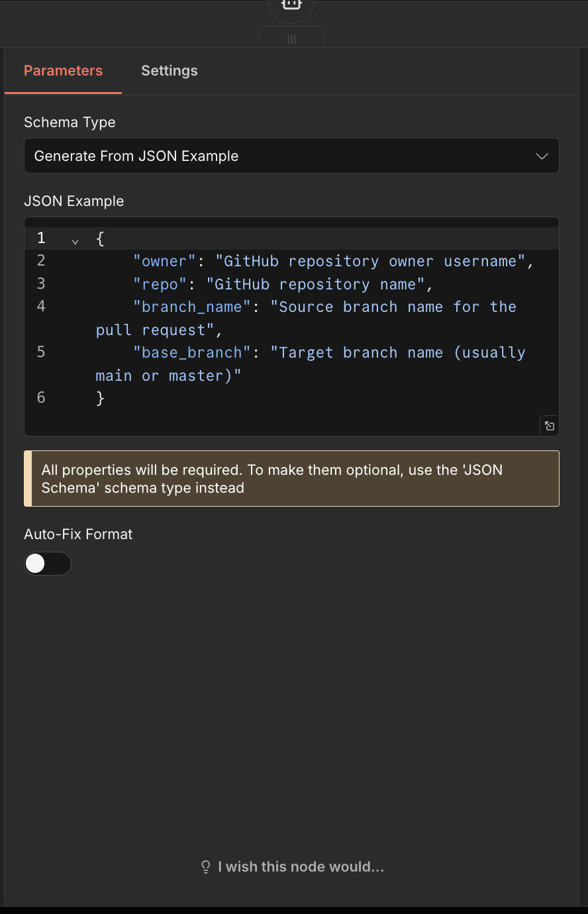The image size is (588, 914).
Task: Click the code fold chevron on line 1
Action: [x=75, y=241]
